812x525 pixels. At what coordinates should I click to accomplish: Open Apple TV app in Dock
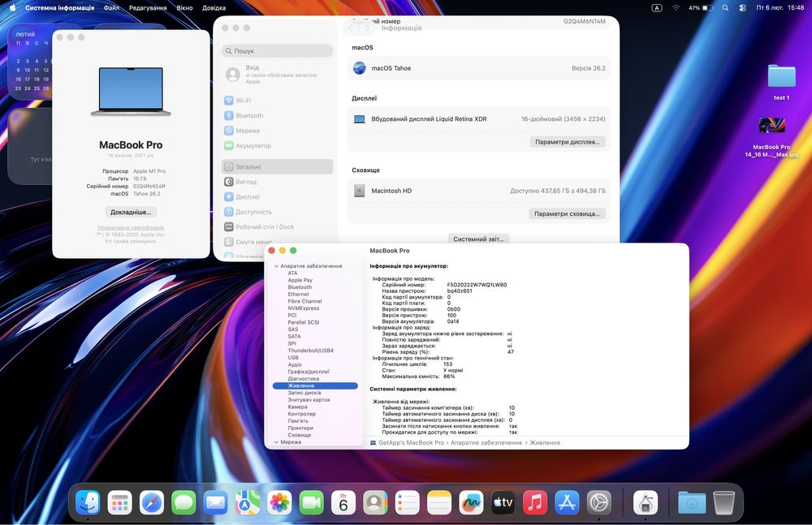tap(503, 503)
